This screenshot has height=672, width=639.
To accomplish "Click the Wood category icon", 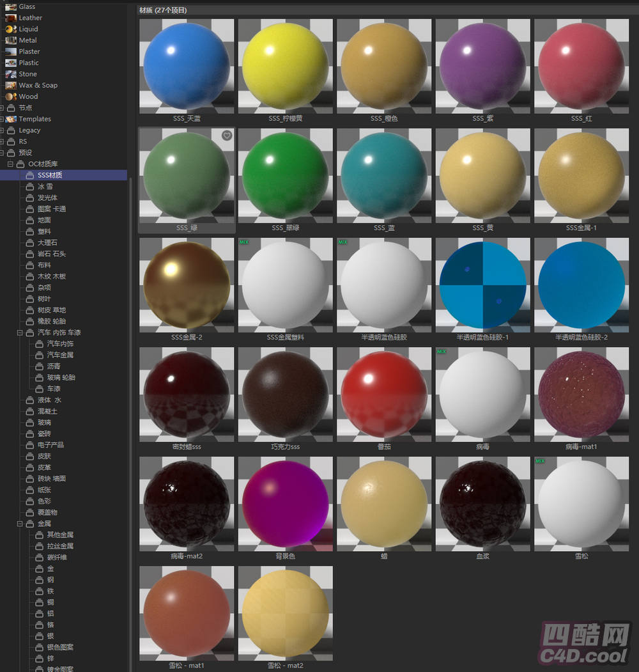I will click(x=10, y=97).
